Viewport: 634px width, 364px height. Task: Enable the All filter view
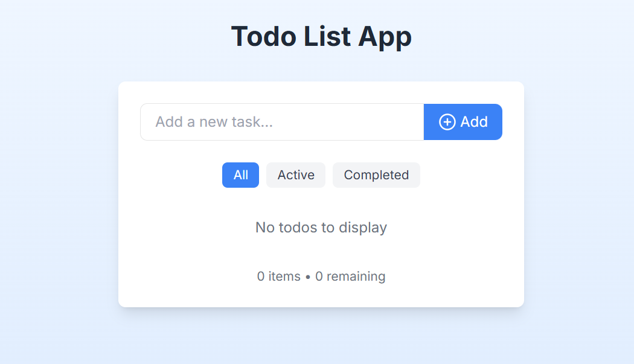pyautogui.click(x=240, y=175)
